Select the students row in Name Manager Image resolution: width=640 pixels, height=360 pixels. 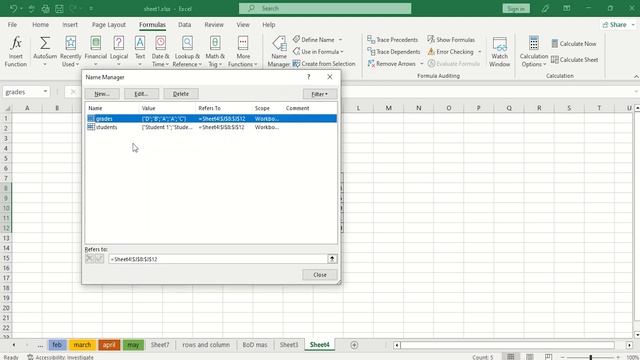(211, 127)
